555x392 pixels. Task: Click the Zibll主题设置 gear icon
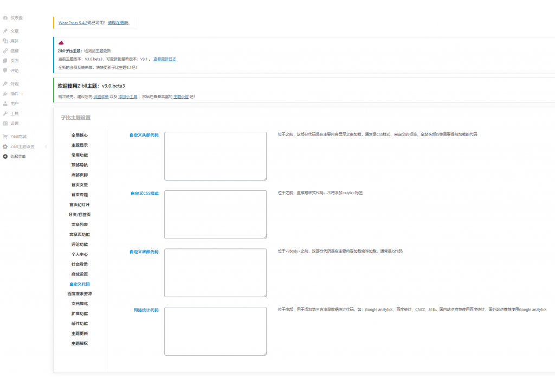(5, 146)
